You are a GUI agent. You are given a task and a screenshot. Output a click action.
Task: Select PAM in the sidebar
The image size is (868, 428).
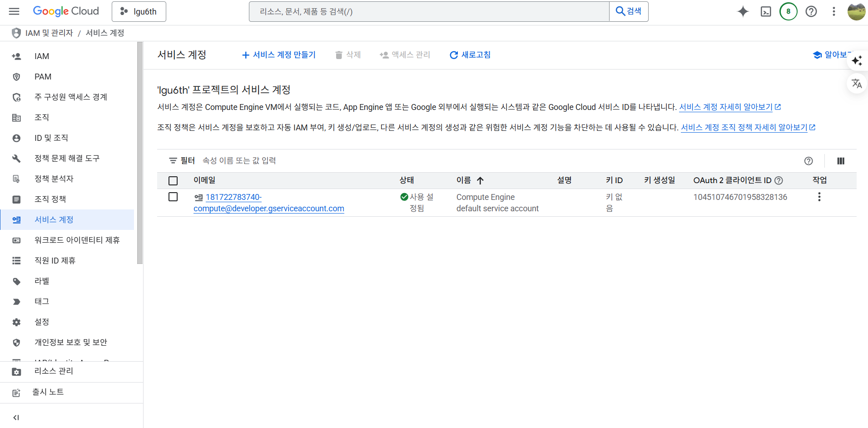[67, 77]
